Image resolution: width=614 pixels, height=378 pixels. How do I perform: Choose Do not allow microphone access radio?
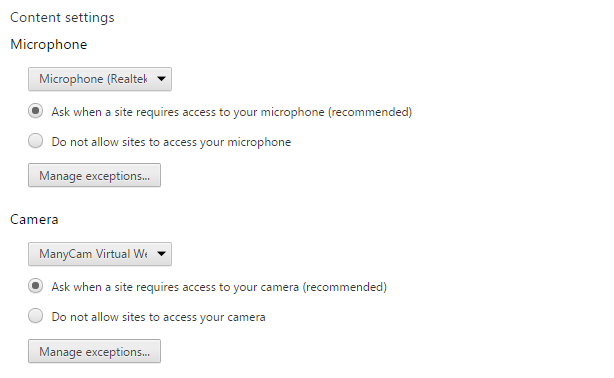point(36,141)
